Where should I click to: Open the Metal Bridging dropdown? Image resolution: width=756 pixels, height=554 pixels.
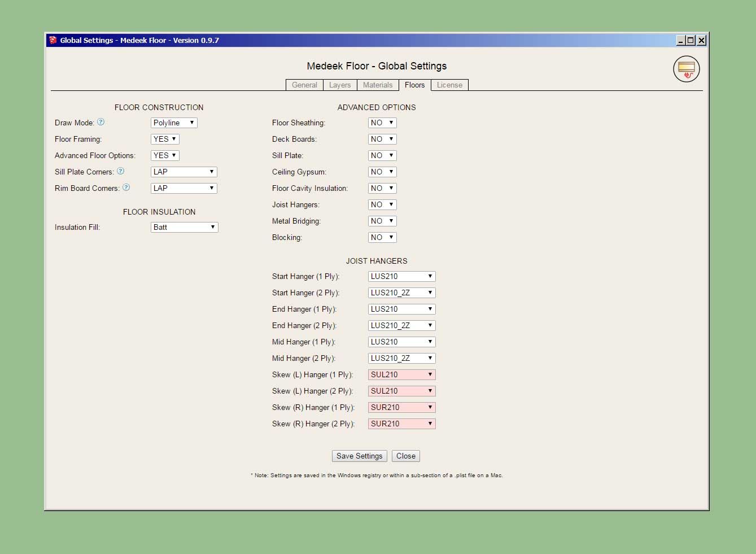point(382,221)
